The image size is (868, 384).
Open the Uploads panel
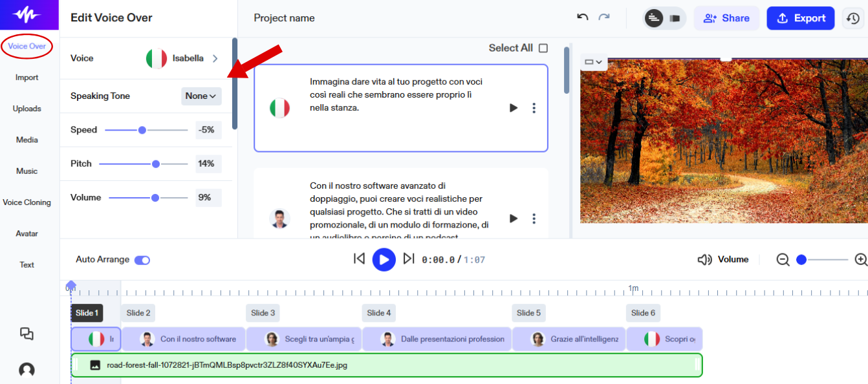(26, 108)
